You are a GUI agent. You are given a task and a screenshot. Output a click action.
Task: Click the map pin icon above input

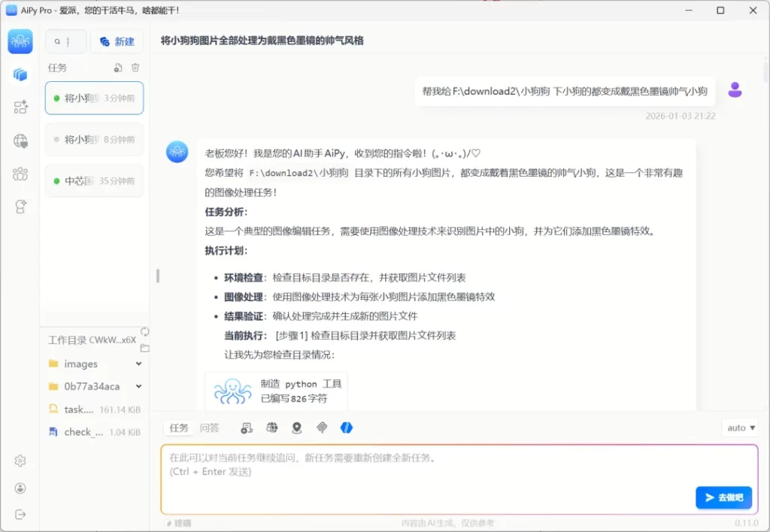pyautogui.click(x=296, y=428)
